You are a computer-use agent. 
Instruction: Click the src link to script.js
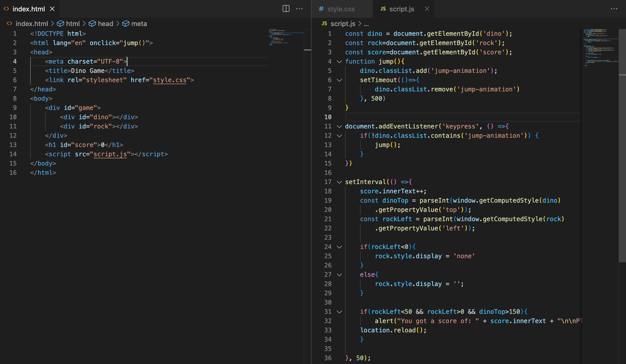pyautogui.click(x=110, y=154)
